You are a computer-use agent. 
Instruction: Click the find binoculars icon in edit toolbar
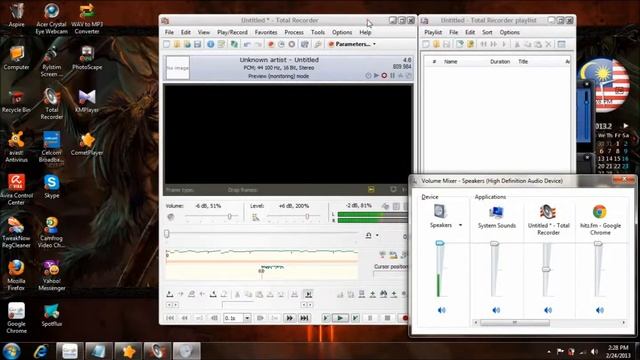383,294
